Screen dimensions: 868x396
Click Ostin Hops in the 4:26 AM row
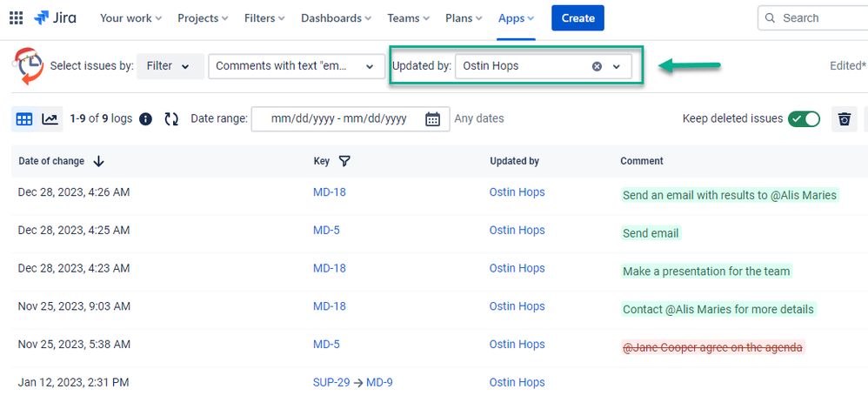tap(517, 192)
